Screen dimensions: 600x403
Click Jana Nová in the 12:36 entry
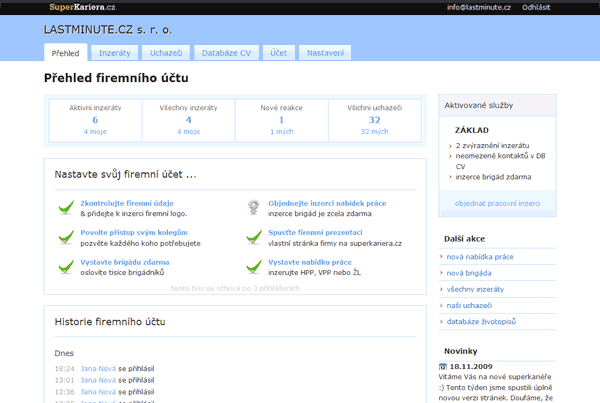click(x=98, y=392)
